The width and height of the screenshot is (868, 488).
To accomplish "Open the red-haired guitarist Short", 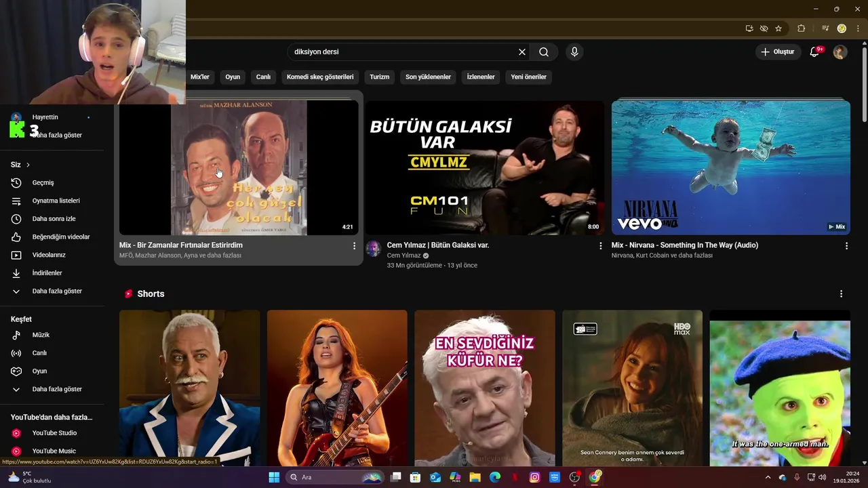I will (337, 388).
